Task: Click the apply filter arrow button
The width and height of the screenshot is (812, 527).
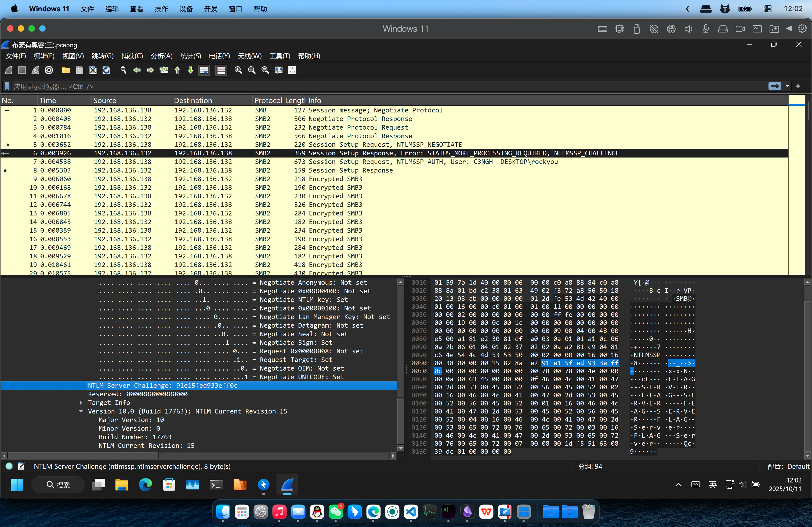Action: coord(774,86)
